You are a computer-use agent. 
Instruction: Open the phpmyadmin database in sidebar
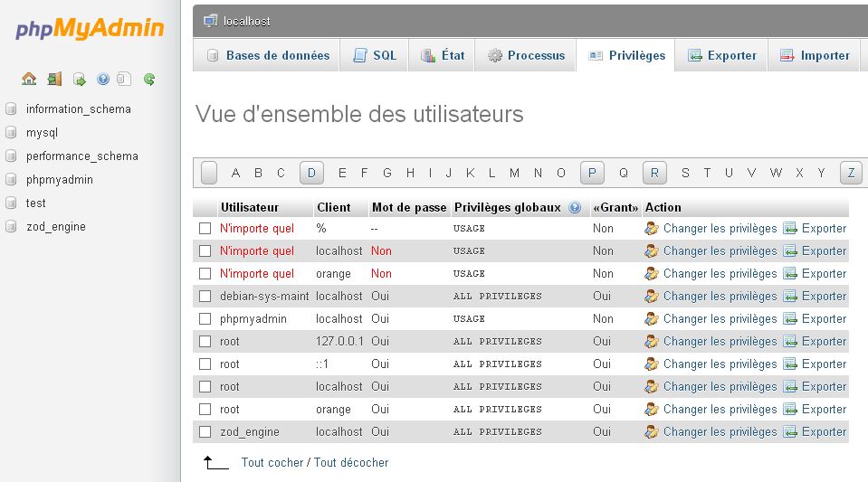tap(59, 179)
